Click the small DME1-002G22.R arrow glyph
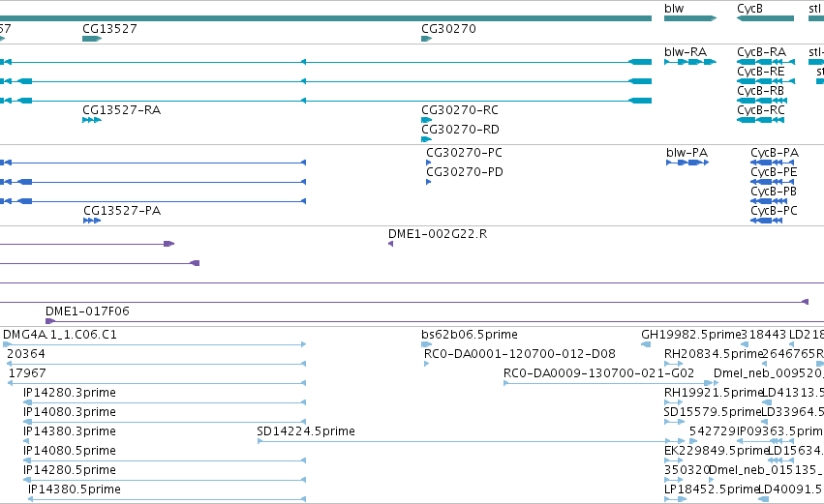Screen dimensions: 824x504 [390, 244]
